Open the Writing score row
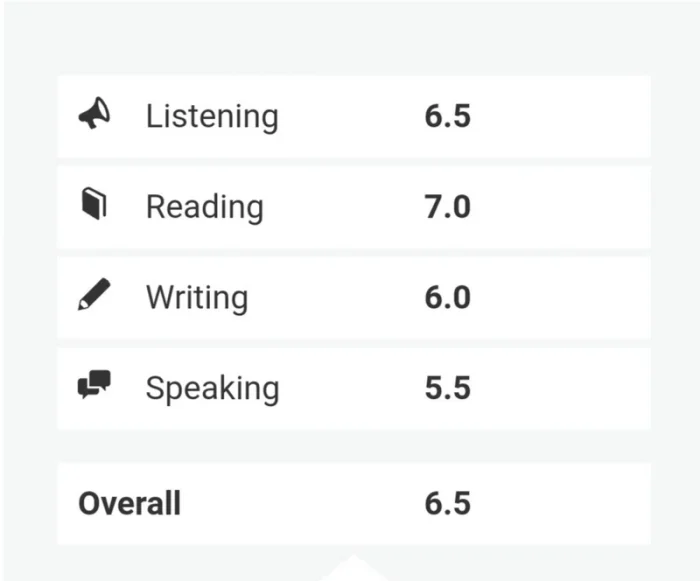 (354, 298)
